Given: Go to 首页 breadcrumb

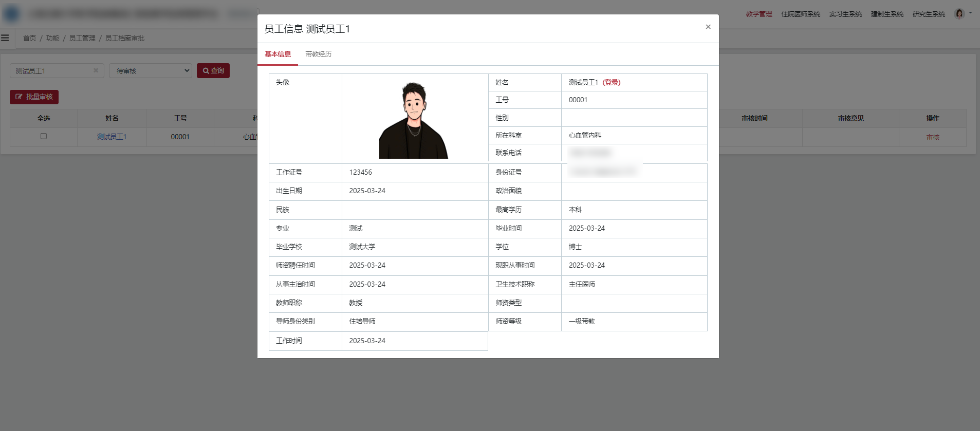Looking at the screenshot, I should [30, 38].
